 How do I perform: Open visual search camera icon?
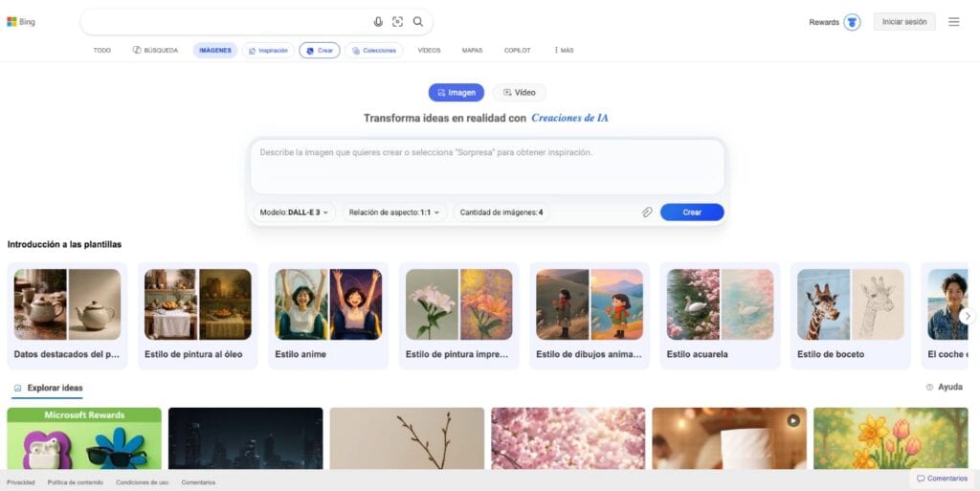coord(398,22)
